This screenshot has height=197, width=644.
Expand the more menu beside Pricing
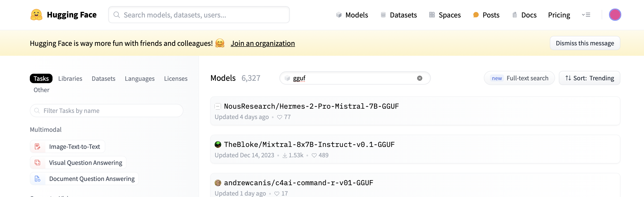(586, 15)
